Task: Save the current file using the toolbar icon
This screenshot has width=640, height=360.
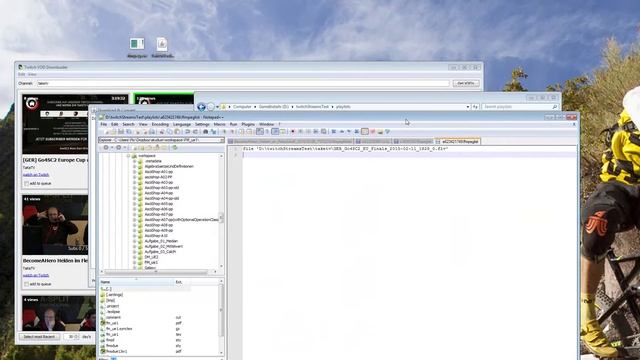Action: (121, 131)
